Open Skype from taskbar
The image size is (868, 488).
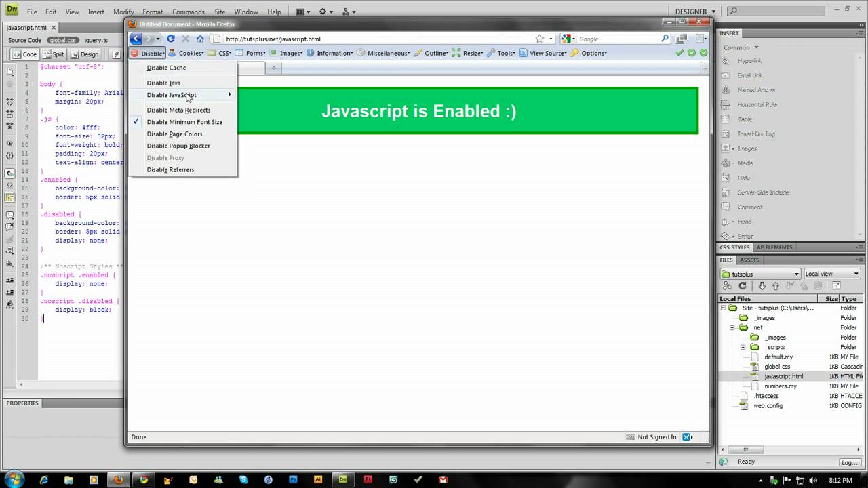(x=243, y=480)
